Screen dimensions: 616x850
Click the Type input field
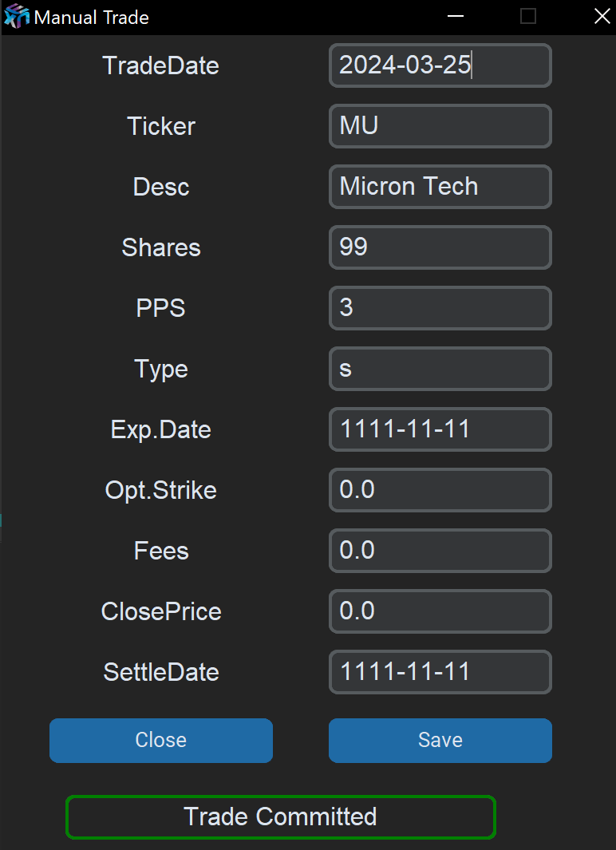[x=440, y=369]
